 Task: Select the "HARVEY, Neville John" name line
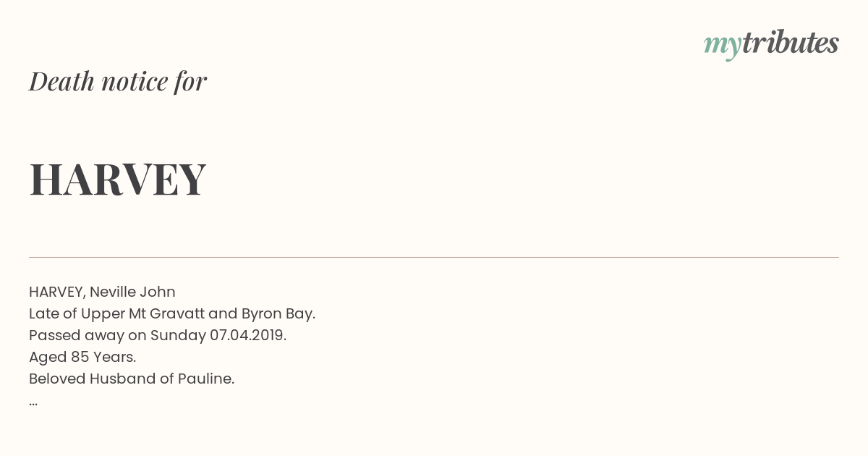[102, 292]
